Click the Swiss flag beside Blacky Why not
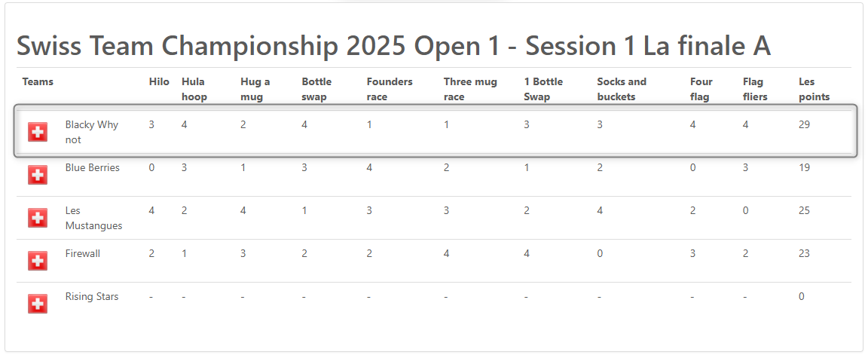The image size is (868, 358). click(x=38, y=132)
